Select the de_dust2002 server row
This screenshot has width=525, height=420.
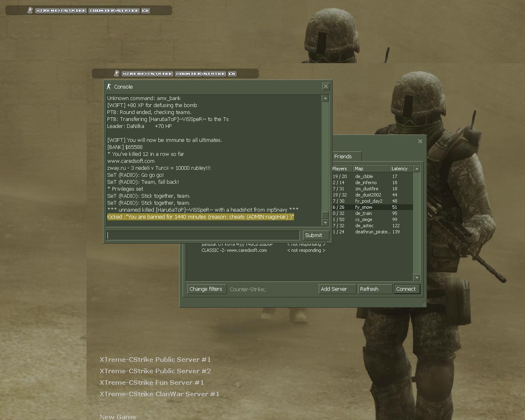coord(372,195)
